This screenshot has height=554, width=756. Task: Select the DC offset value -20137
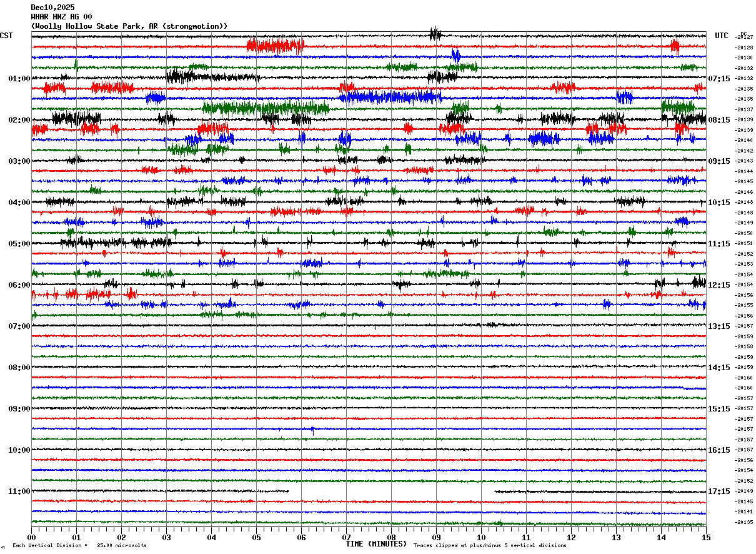pyautogui.click(x=744, y=109)
